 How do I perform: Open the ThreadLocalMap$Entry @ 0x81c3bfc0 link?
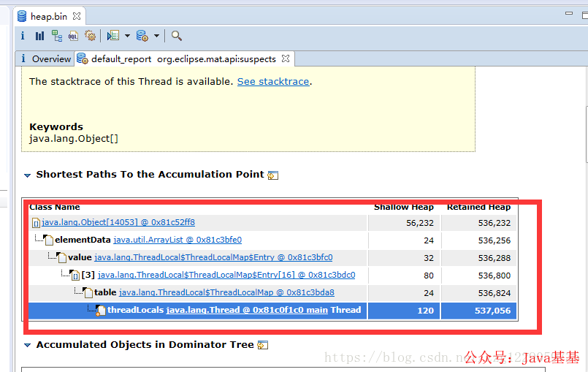pyautogui.click(x=213, y=257)
